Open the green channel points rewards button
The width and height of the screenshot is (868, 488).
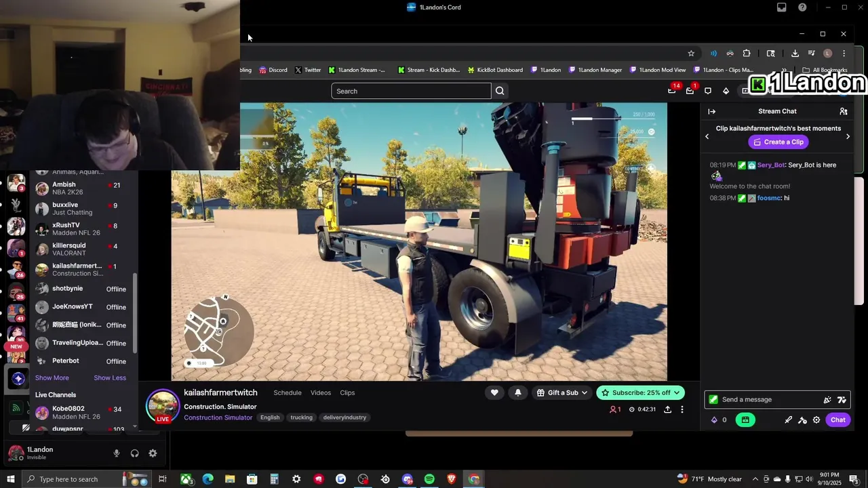pos(745,420)
